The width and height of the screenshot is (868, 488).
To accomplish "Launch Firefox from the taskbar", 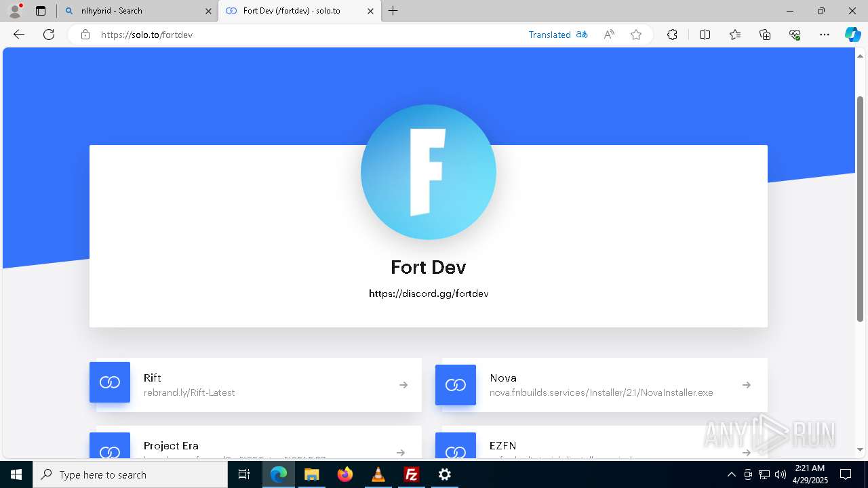I will pos(345,474).
